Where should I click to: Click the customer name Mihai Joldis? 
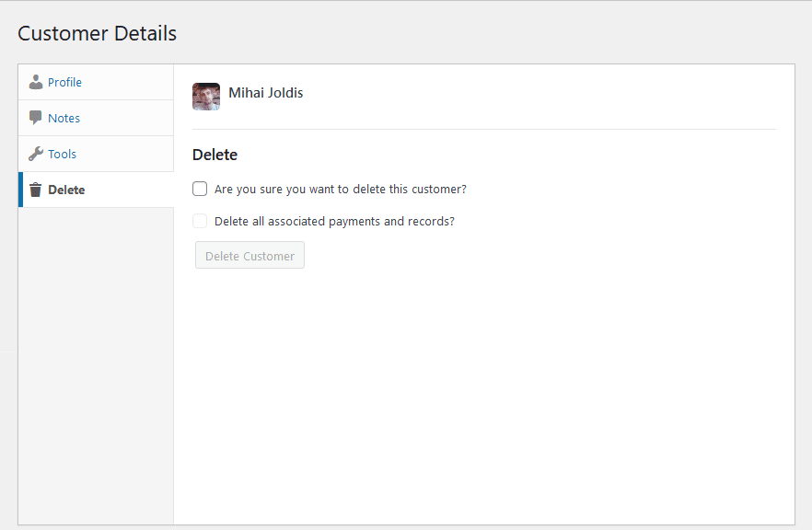pos(266,93)
